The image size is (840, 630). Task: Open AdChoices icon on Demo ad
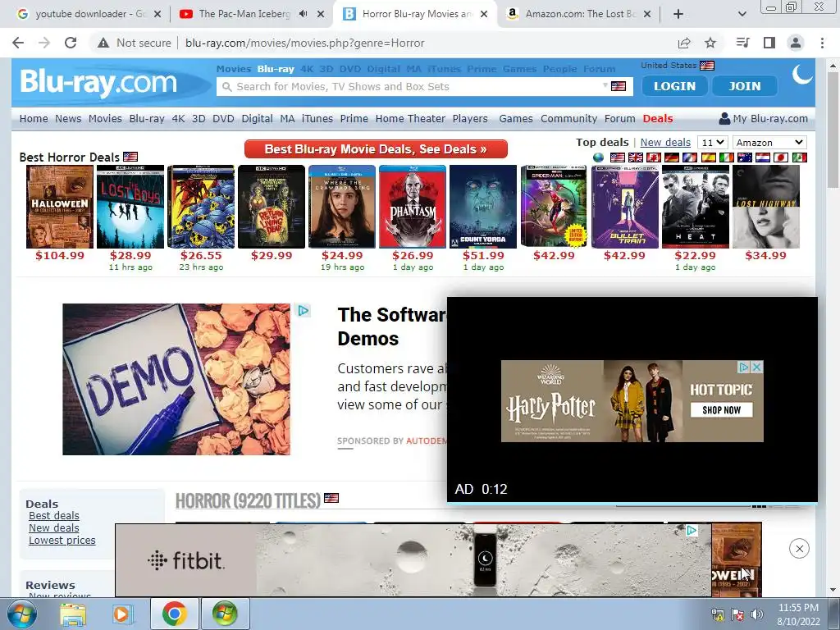304,310
